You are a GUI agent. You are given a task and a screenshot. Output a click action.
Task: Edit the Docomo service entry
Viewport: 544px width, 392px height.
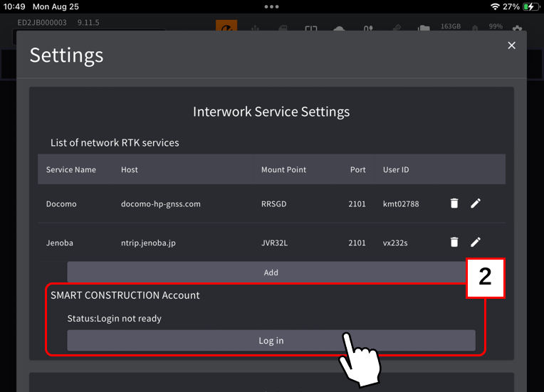click(x=476, y=203)
